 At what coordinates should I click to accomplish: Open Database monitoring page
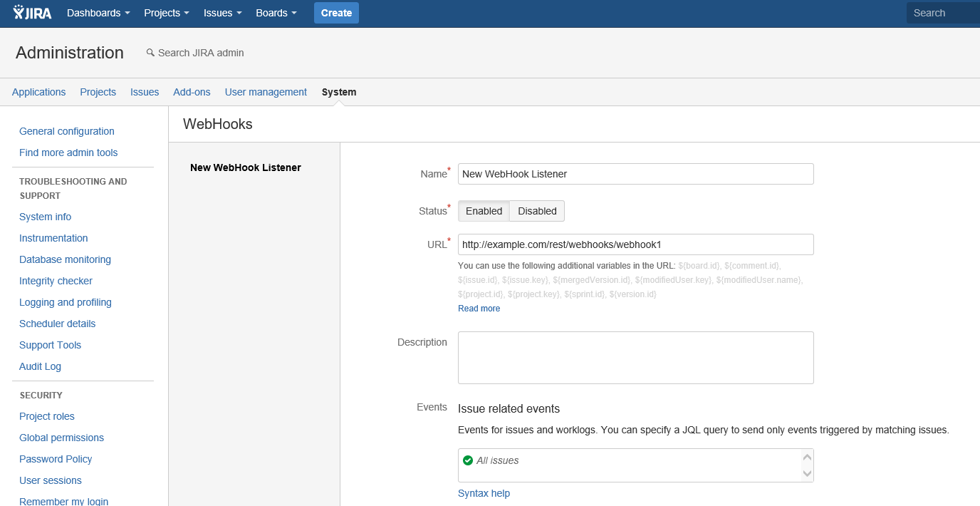pos(65,259)
